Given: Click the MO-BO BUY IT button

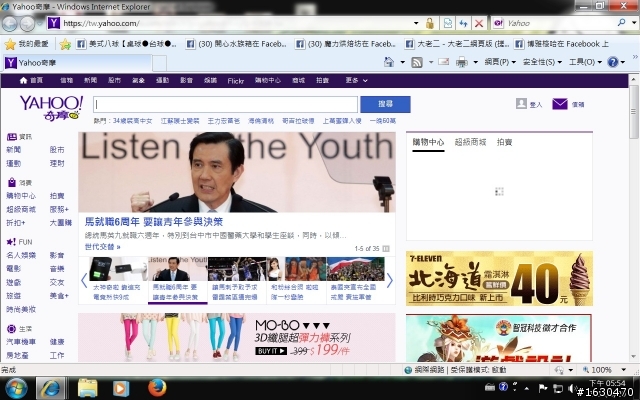Looking at the screenshot, I should (x=271, y=351).
